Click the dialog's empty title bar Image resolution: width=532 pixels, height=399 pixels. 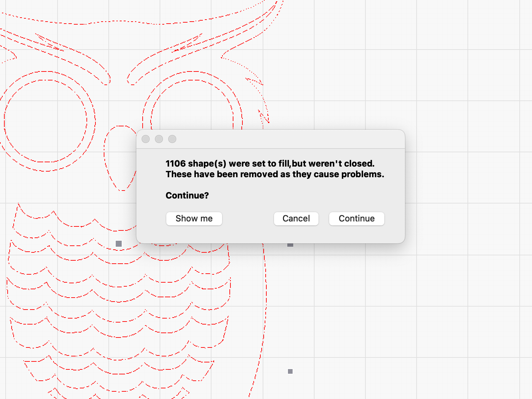coord(283,139)
